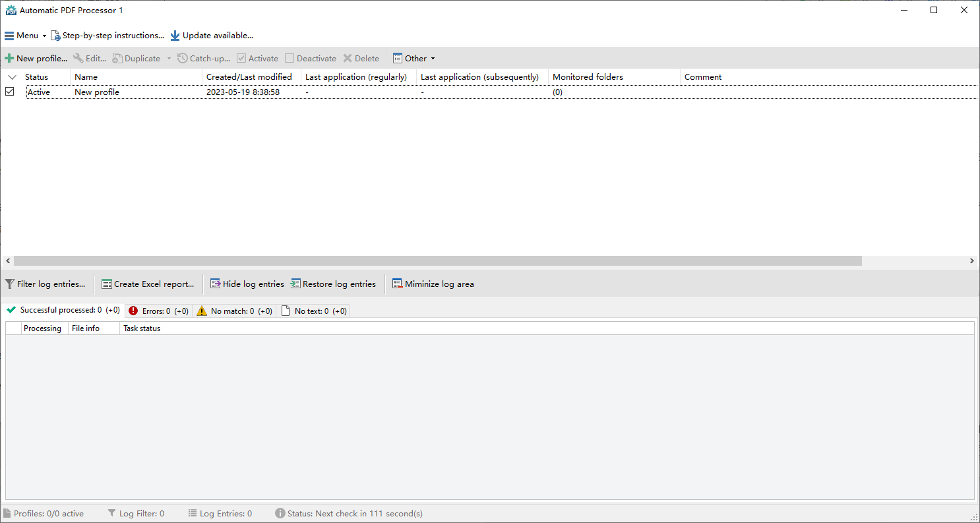This screenshot has width=980, height=523.
Task: Click the Catch-up clock icon
Action: point(183,59)
